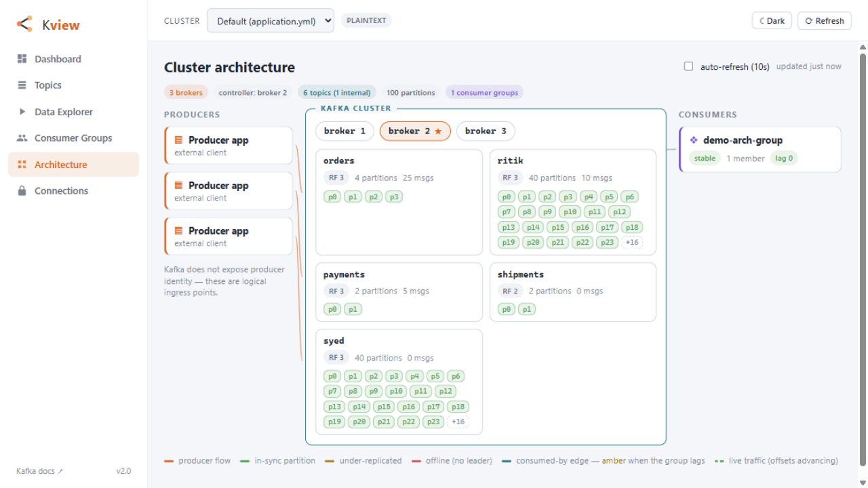Screen dimensions: 868x488
Task: Click partition p10 in ritik topic
Action: coord(570,211)
